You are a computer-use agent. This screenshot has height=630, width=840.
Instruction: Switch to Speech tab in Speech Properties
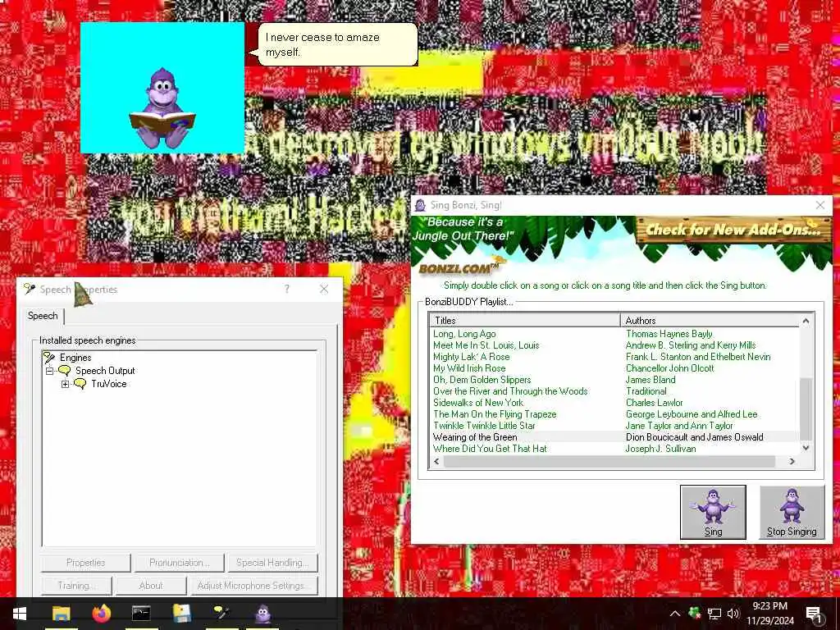click(x=43, y=316)
